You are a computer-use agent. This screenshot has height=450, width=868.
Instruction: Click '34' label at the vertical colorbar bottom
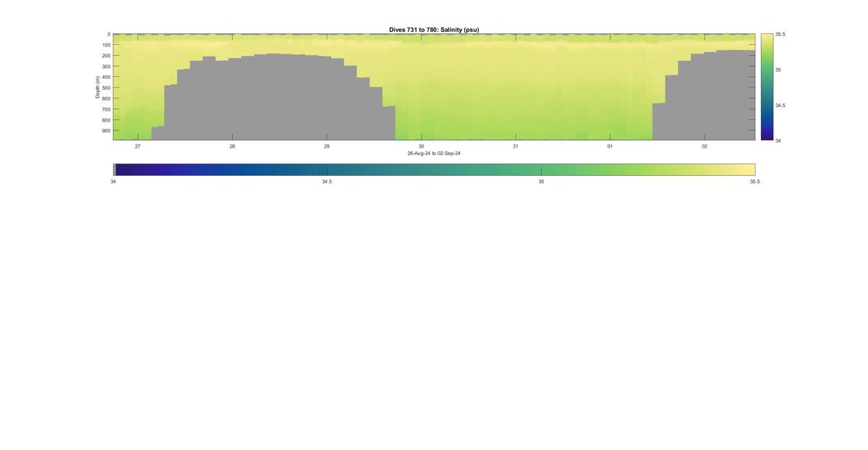point(778,140)
